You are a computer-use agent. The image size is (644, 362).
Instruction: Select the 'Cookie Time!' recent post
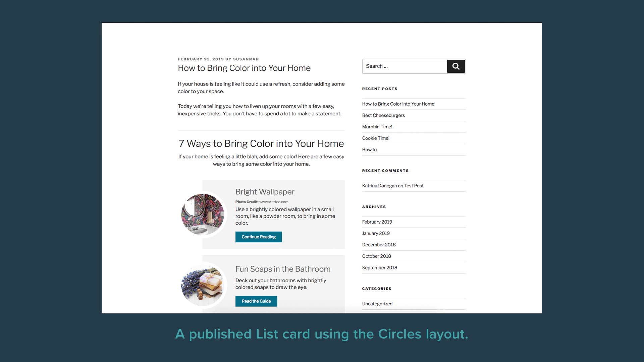[x=376, y=138]
